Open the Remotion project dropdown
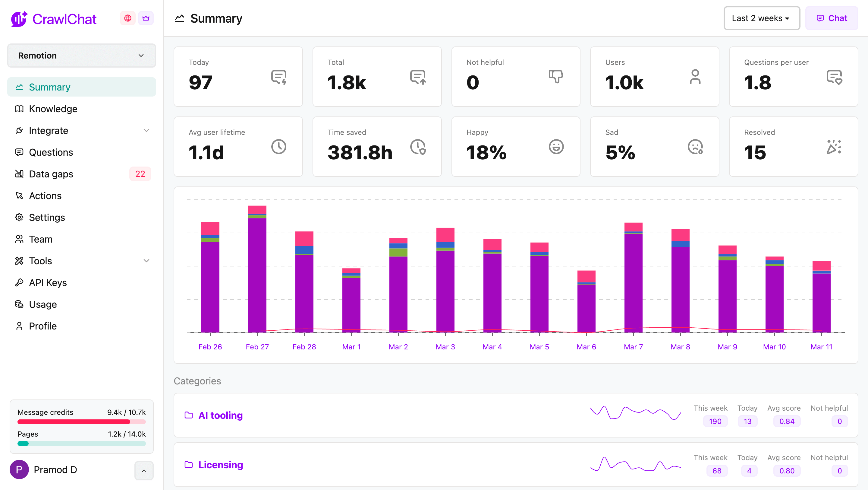This screenshot has width=868, height=490. [81, 55]
